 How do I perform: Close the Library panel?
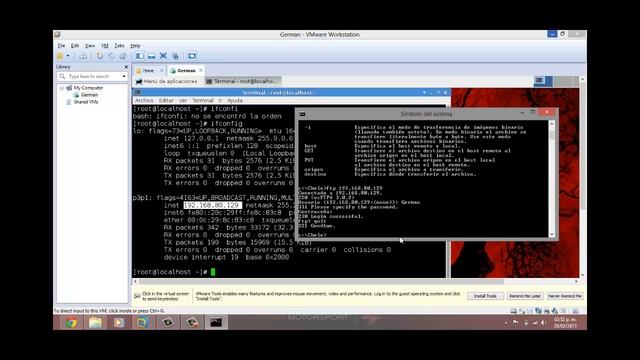point(126,67)
